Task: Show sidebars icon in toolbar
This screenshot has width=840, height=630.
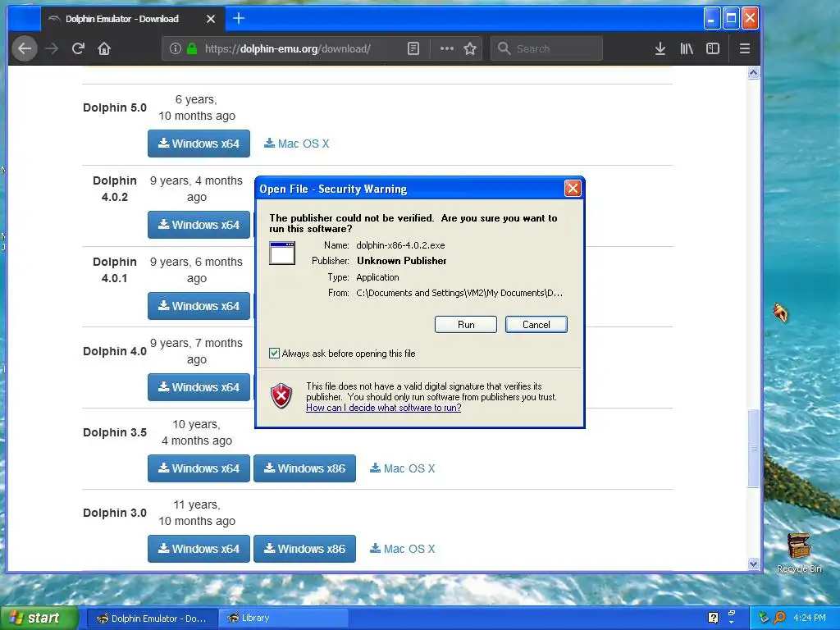Action: [x=713, y=48]
